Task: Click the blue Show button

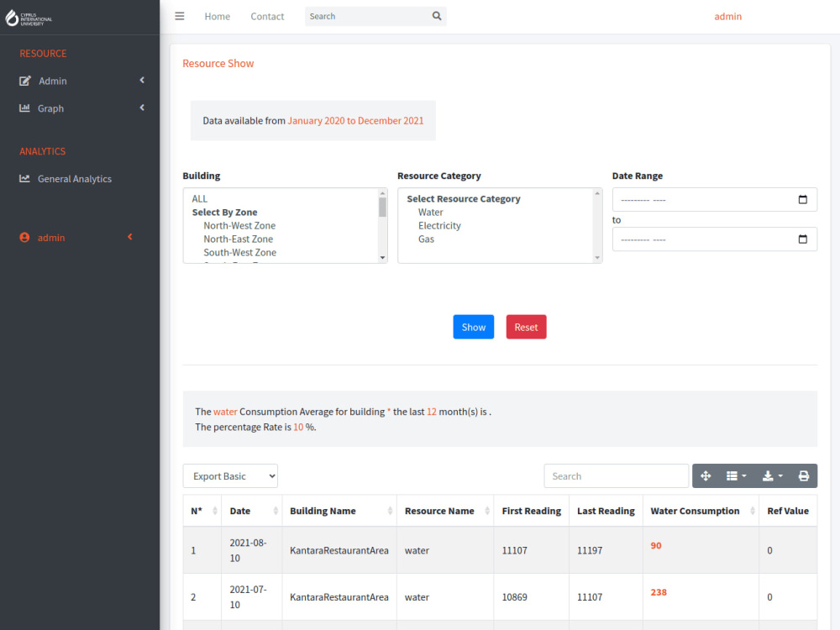Action: coord(473,327)
